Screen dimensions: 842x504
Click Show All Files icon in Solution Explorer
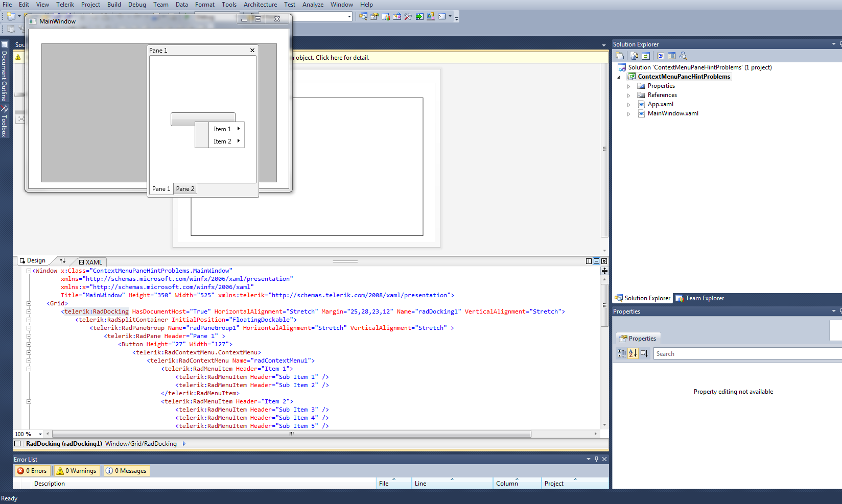tap(634, 56)
